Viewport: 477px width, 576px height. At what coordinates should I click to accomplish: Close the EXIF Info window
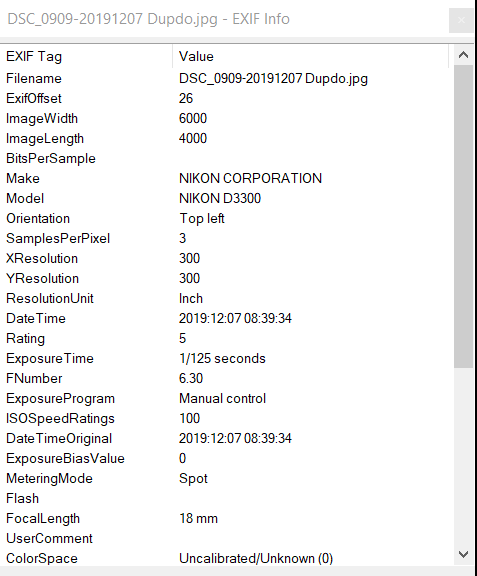tap(461, 20)
